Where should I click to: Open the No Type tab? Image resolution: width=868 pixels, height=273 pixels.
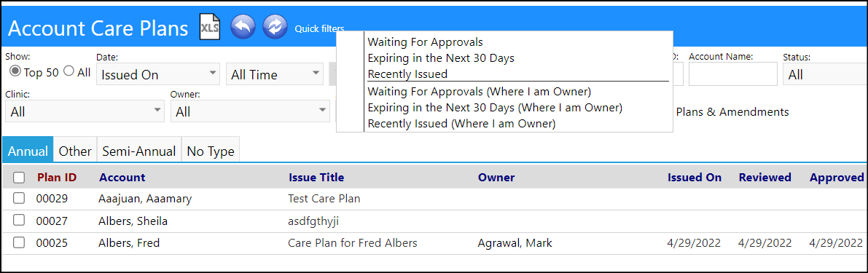[211, 151]
